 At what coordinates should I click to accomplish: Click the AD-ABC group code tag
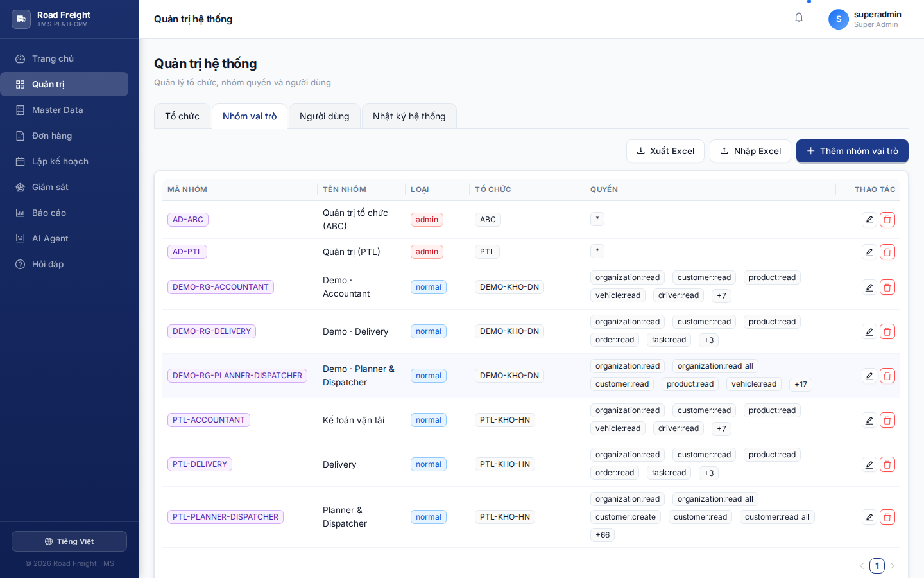[188, 220]
